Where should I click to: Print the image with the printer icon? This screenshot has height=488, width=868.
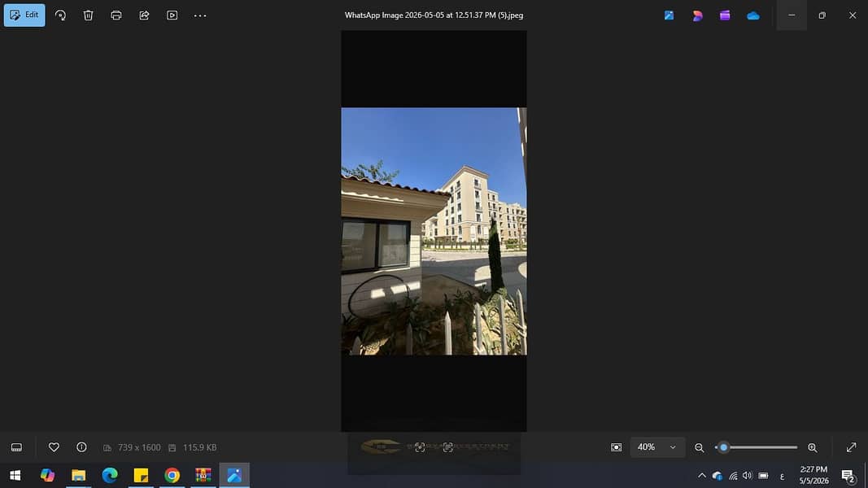pyautogui.click(x=116, y=15)
